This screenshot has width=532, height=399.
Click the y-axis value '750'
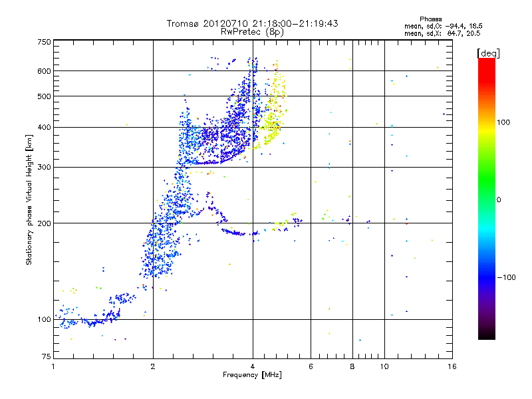[45, 42]
